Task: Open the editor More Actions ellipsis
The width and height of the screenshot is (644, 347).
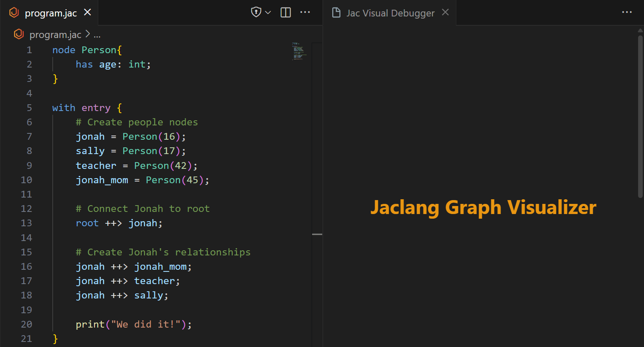Action: pos(305,12)
